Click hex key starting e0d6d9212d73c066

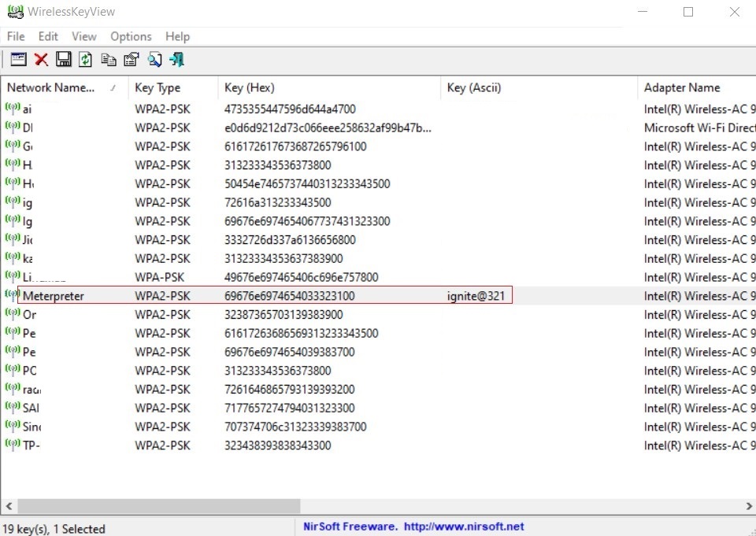point(328,128)
